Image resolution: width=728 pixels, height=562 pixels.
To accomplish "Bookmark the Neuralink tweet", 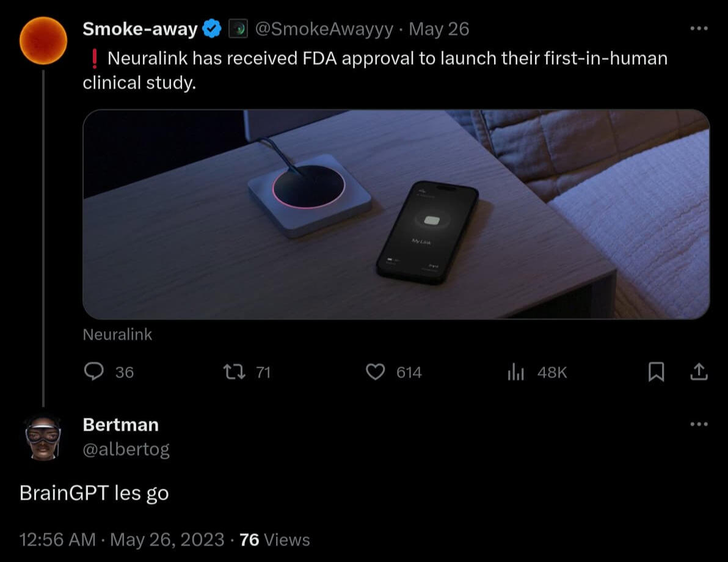I will point(655,372).
